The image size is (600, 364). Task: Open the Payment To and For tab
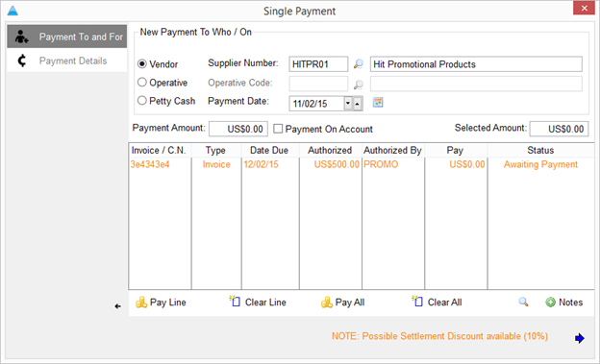coord(67,36)
